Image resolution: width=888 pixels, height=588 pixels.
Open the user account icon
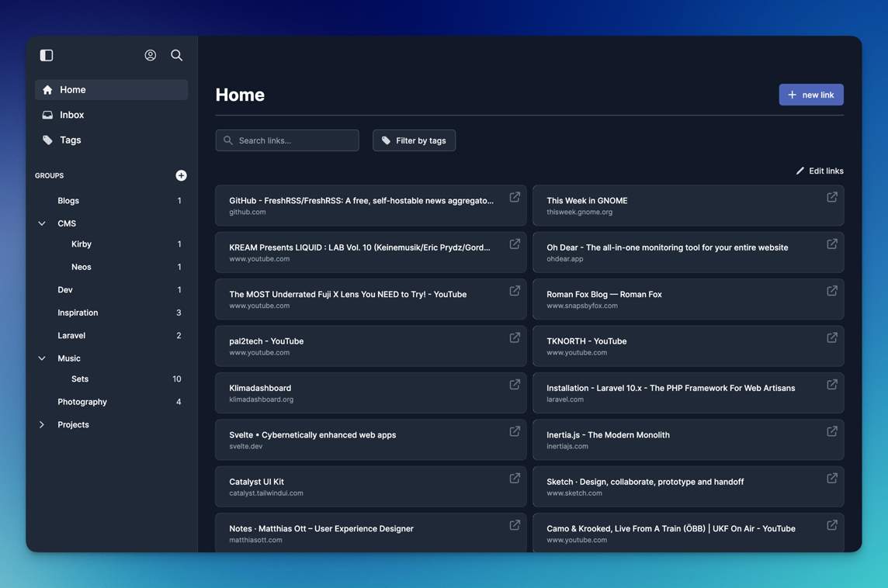[151, 55]
